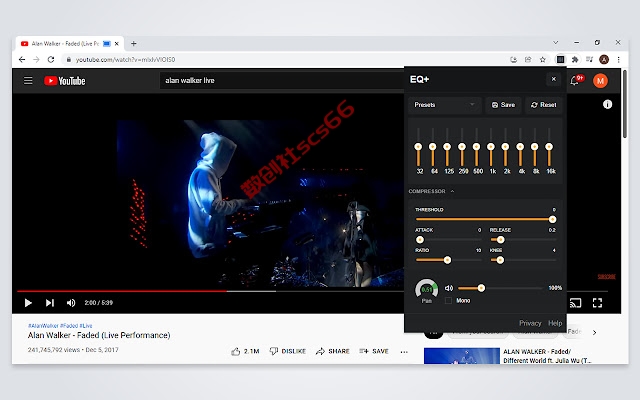Save the current EQ preset
This screenshot has width=640, height=400.
pyautogui.click(x=503, y=105)
